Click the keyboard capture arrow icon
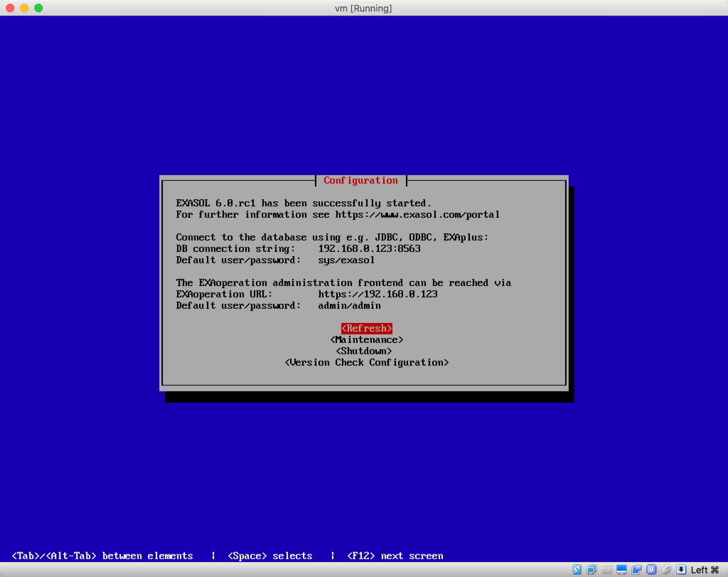Image resolution: width=728 pixels, height=577 pixels. 681,570
